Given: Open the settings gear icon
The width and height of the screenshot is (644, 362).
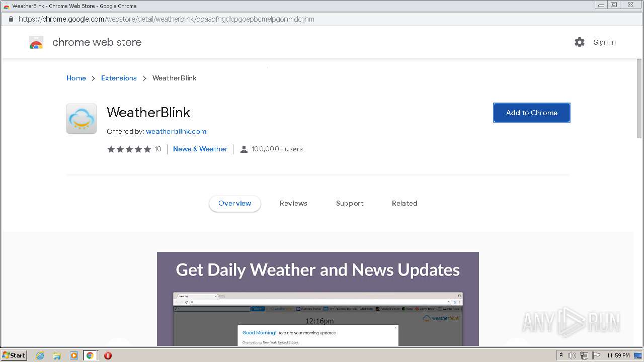Looking at the screenshot, I should tap(580, 42).
